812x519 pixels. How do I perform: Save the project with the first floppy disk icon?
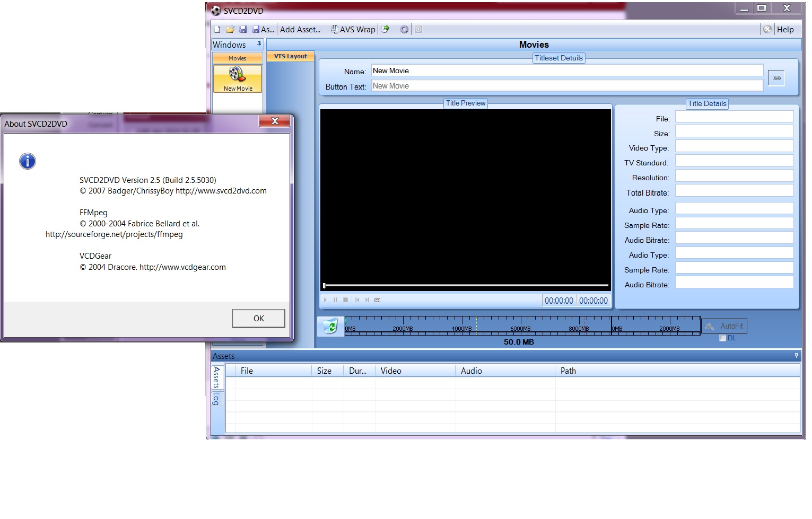tap(243, 30)
